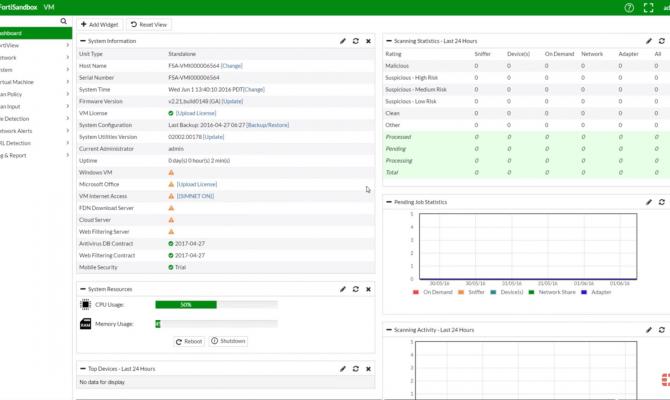Viewport: 670px width, 400px height.
Task: Click the VM License green check icon
Action: (171, 113)
